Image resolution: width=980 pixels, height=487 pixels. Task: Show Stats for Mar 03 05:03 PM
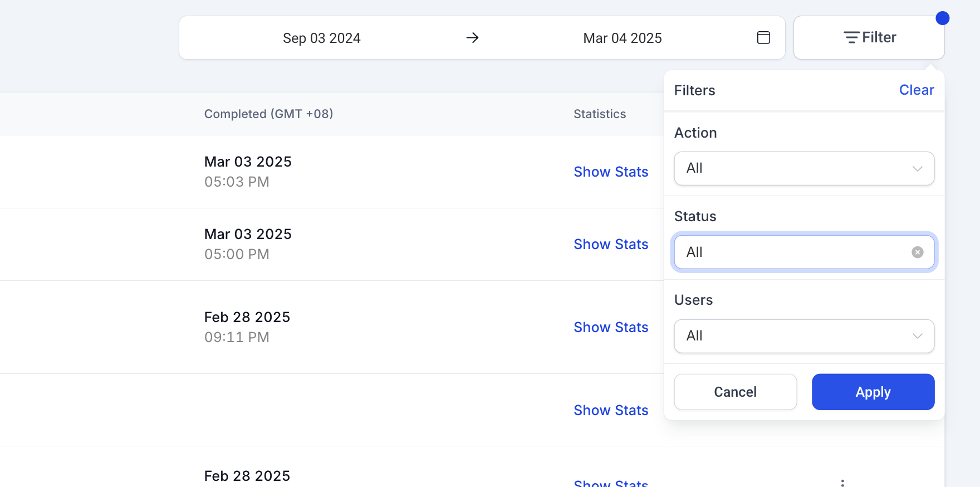(611, 172)
